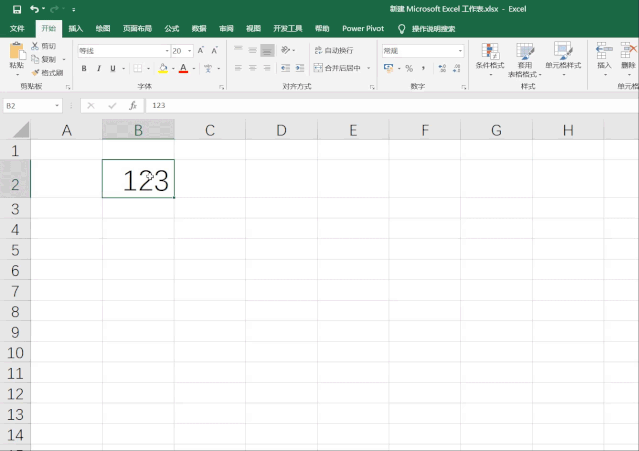Click 剪切 (Cut) scissors button
The width and height of the screenshot is (639, 451).
point(44,46)
